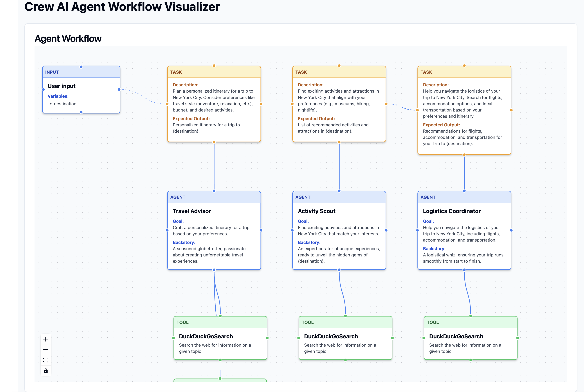The image size is (588, 392).
Task: Click the zoom in plus button
Action: (46, 339)
